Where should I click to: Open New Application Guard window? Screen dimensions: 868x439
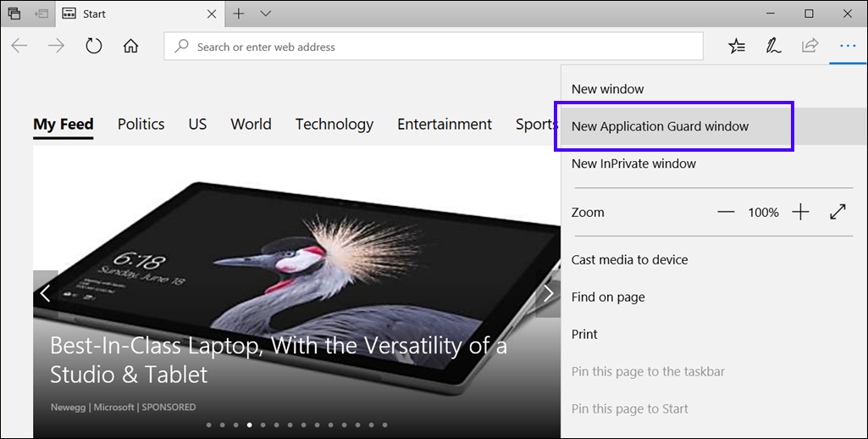pos(714,125)
